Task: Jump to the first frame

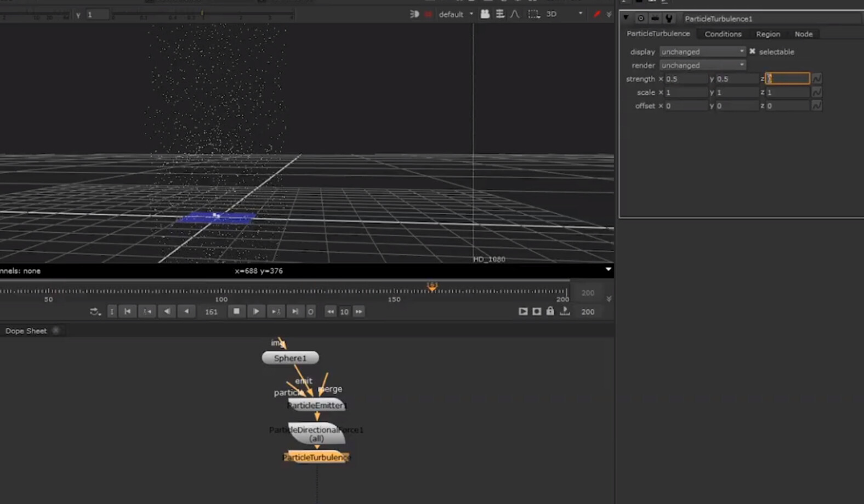Action: click(x=127, y=311)
